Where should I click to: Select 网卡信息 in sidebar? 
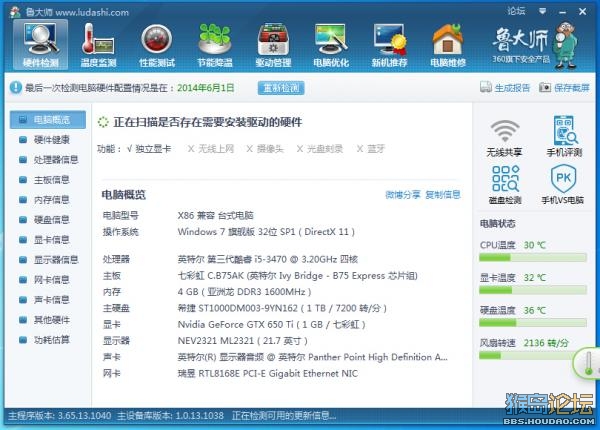pyautogui.click(x=48, y=280)
